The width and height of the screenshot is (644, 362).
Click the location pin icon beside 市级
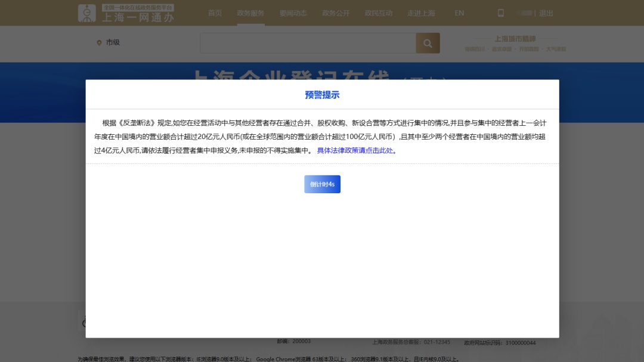[x=99, y=42]
